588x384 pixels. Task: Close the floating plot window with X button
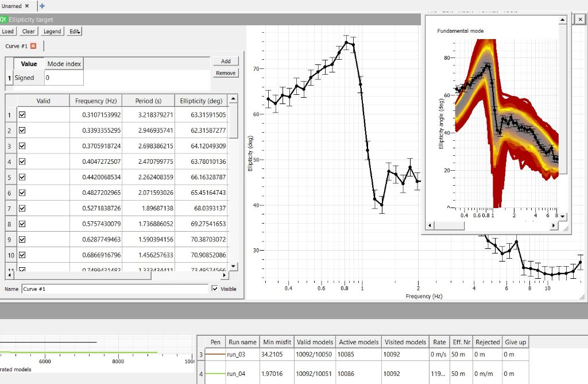580,19
